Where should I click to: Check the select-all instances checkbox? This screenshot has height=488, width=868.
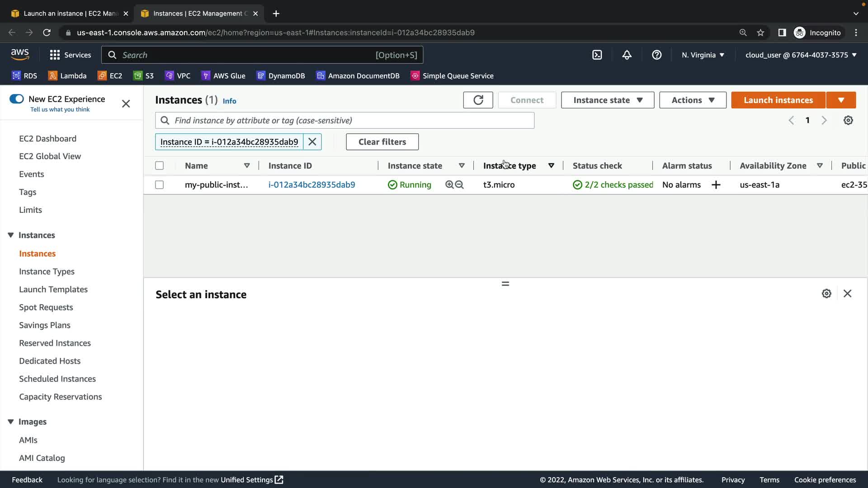point(159,166)
